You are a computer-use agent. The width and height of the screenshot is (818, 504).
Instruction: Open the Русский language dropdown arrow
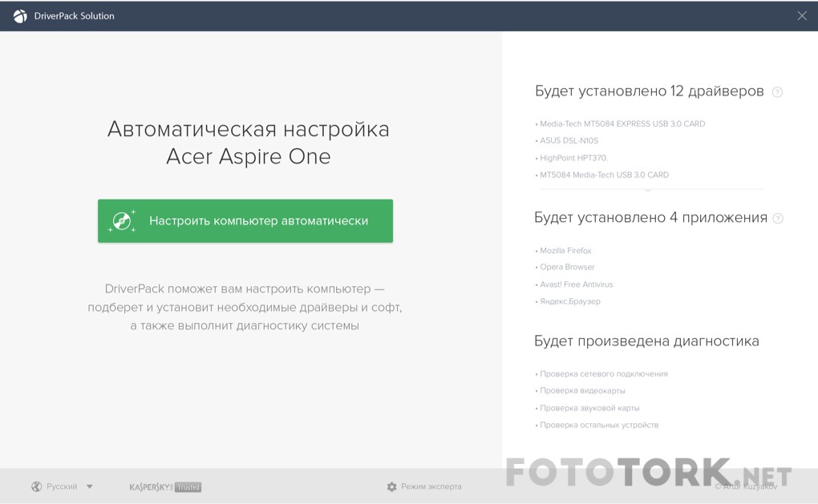pos(90,486)
